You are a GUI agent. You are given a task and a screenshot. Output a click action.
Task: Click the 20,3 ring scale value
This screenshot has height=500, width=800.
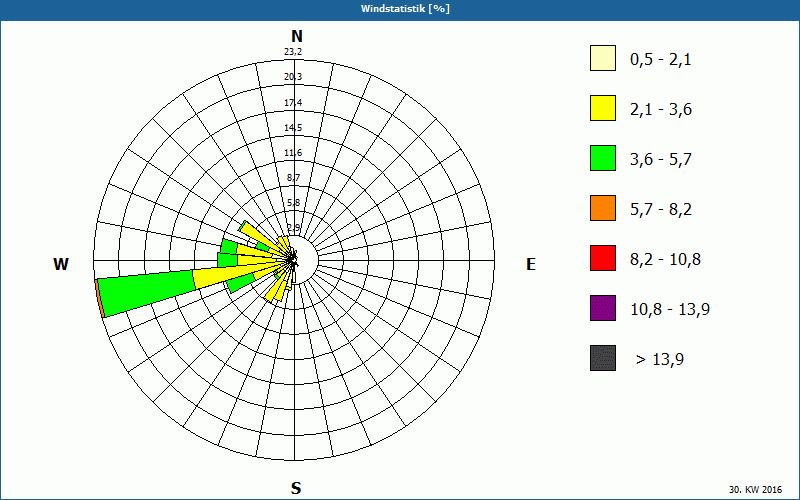[293, 77]
